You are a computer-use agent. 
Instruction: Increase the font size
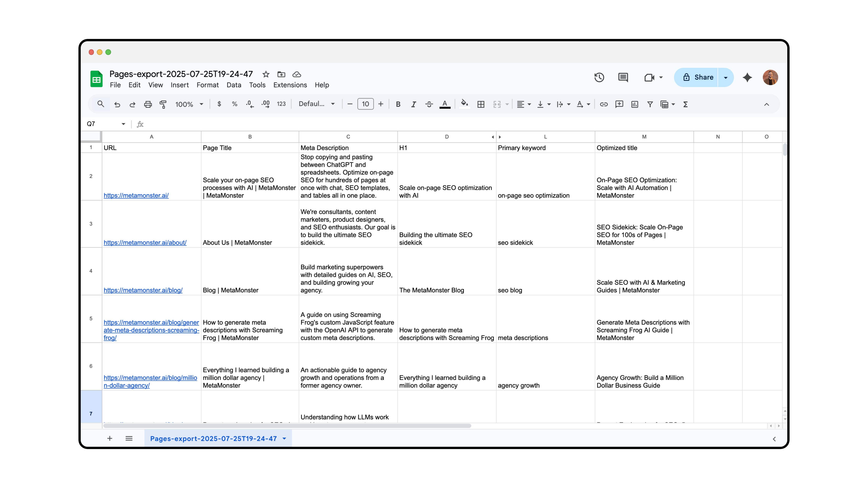click(x=381, y=104)
